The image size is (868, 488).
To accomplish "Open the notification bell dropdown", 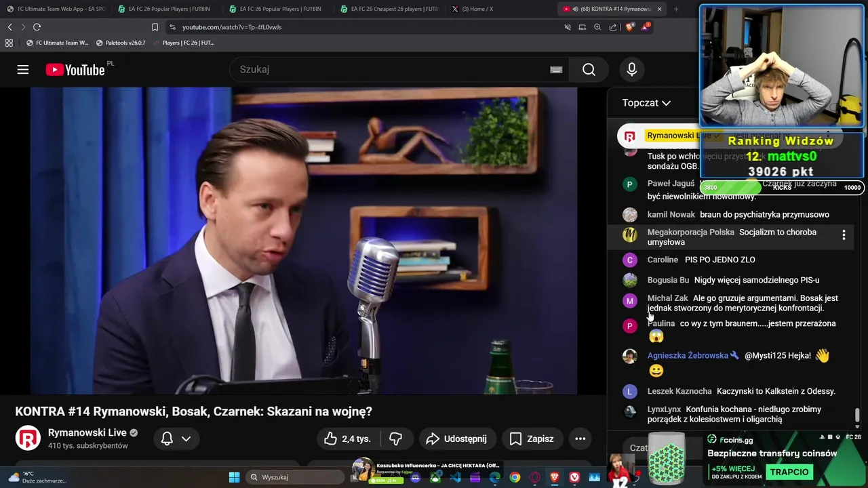I will tap(176, 439).
